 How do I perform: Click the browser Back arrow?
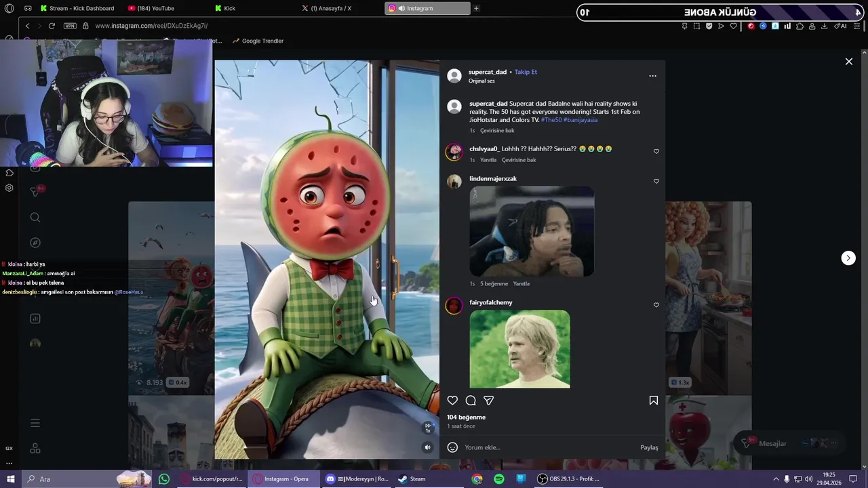coord(27,26)
